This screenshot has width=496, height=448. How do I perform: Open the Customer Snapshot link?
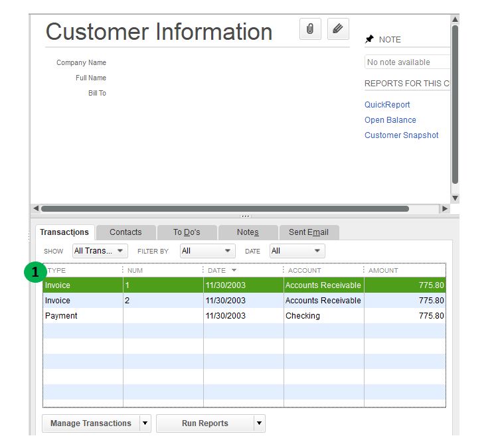402,135
